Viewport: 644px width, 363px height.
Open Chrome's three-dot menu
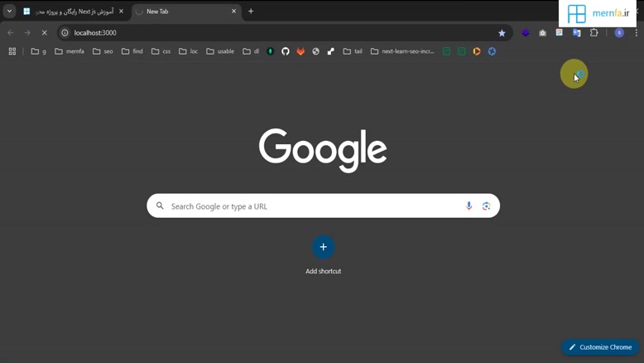[x=636, y=33]
